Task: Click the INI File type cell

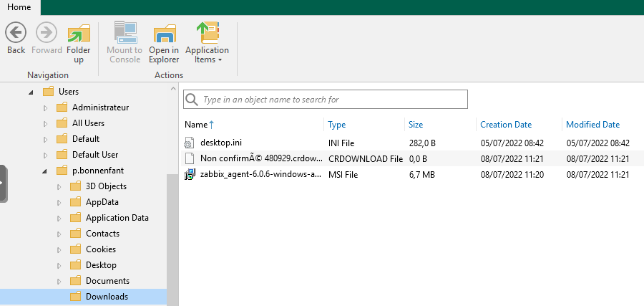Action: pos(341,143)
